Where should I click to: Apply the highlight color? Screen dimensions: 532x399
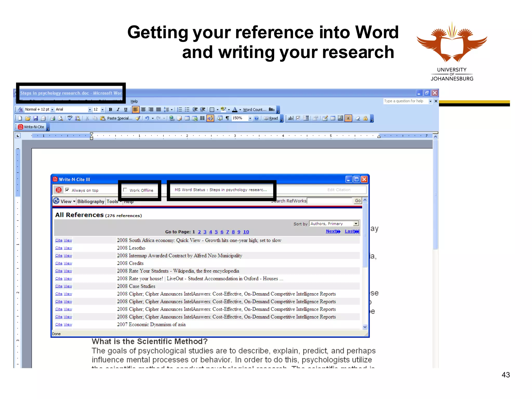[x=223, y=110]
